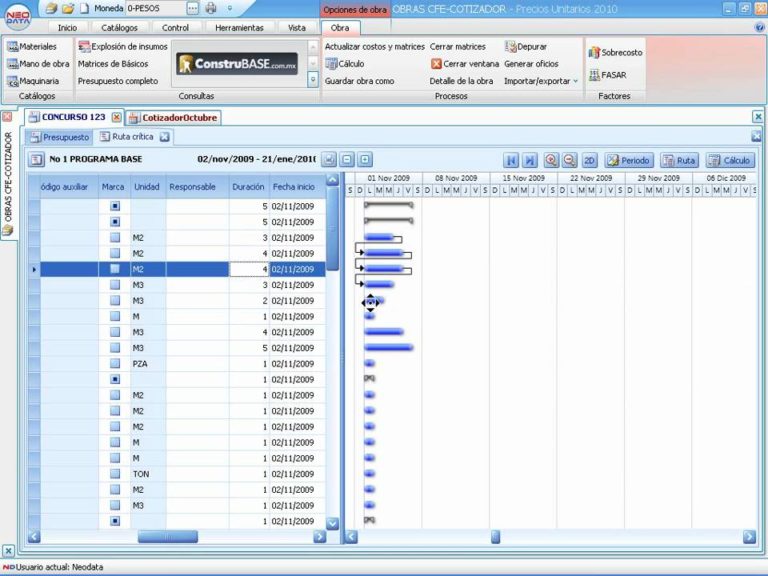Zoom out on the Gantt chart
The image size is (768, 576).
[569, 160]
